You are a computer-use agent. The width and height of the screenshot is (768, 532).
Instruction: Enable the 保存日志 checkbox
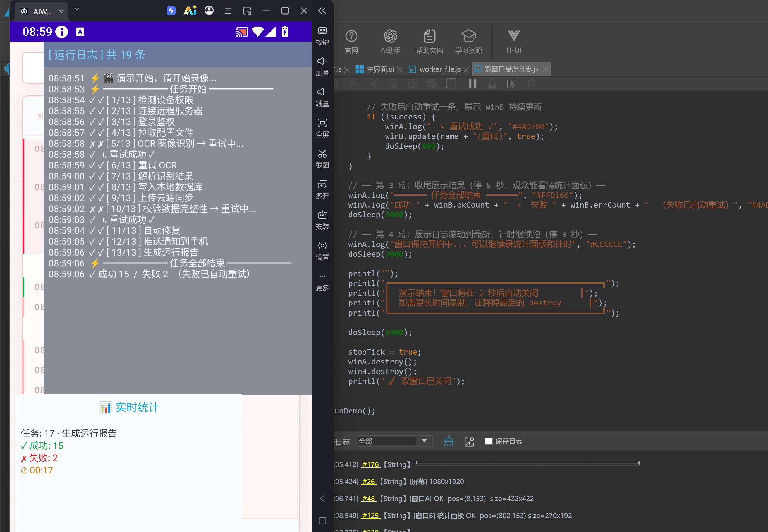coord(489,441)
